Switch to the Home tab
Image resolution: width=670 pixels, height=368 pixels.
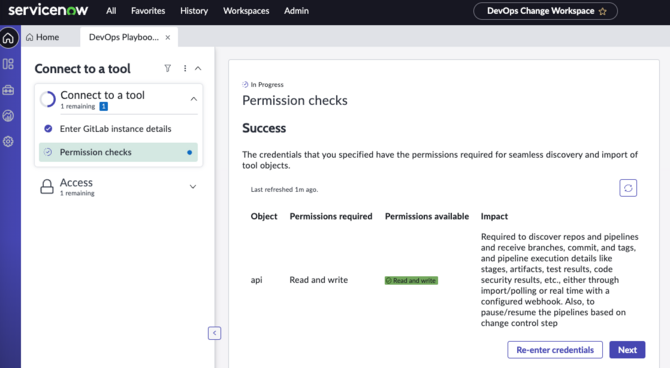[43, 37]
